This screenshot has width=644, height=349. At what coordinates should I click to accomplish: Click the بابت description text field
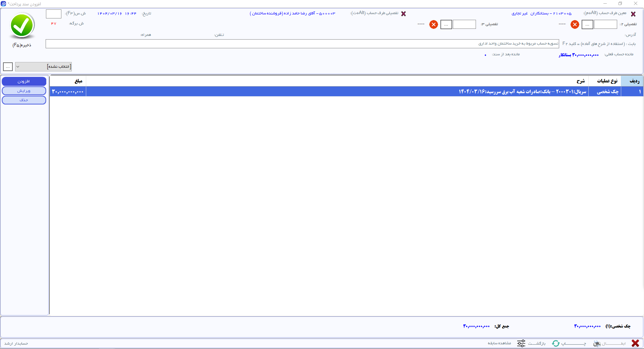(302, 44)
